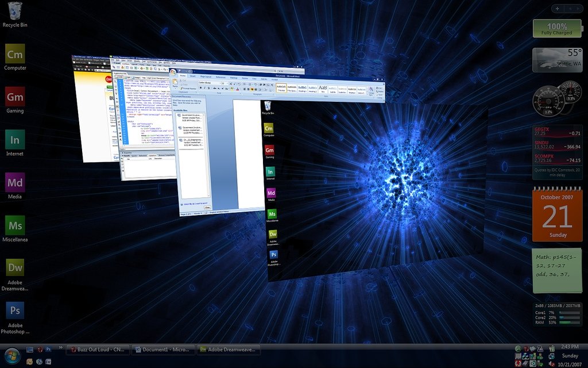Switch to Buzz Out Loud taskbar button
This screenshot has height=368, width=588.
[98, 350]
